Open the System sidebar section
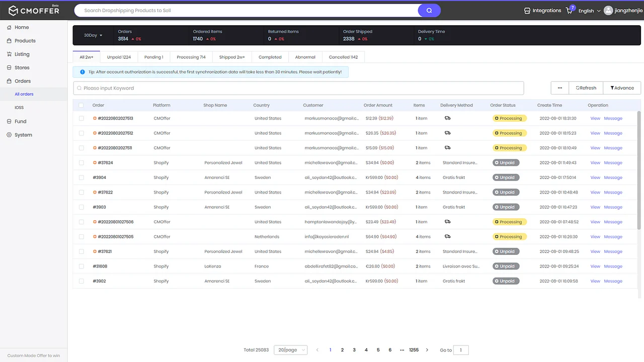Screen dimensions: 644x362 click(x=22, y=135)
